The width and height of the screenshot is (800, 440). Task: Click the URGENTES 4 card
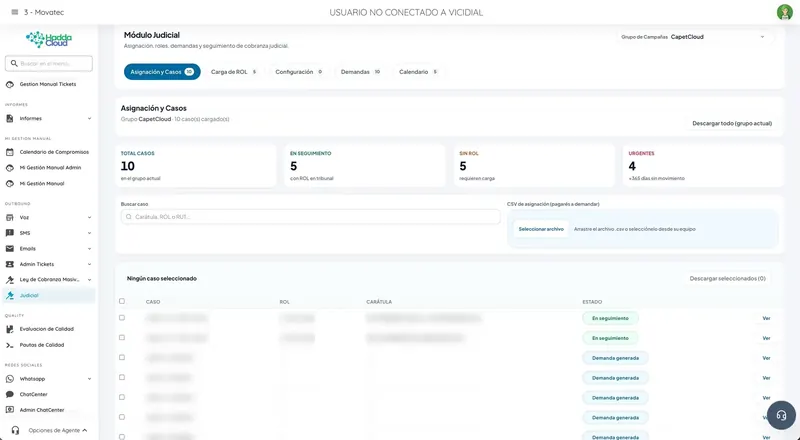(703, 166)
